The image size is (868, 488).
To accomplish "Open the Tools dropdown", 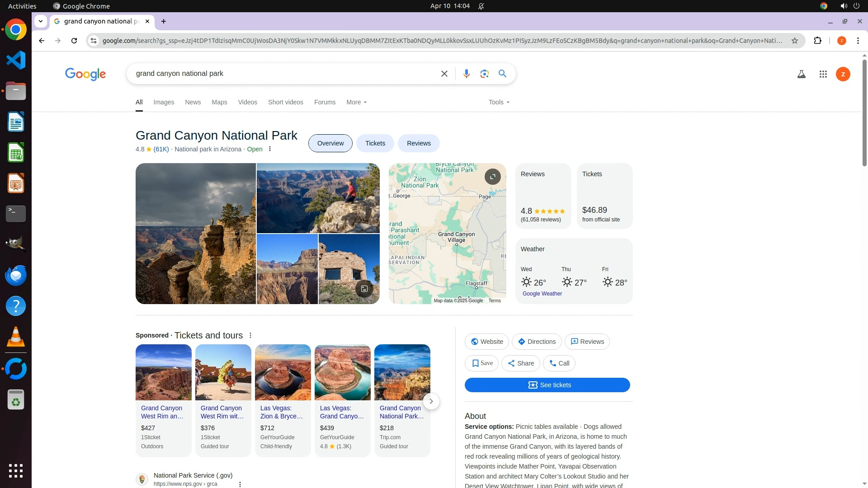I will pyautogui.click(x=499, y=102).
